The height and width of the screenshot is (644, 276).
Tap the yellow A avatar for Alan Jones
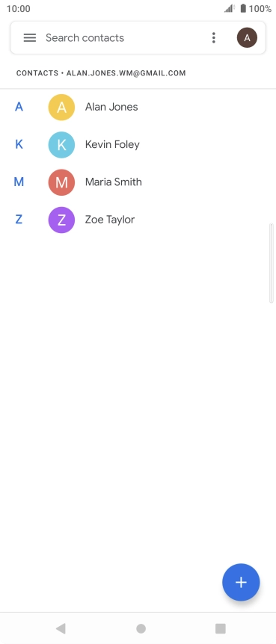pos(61,107)
